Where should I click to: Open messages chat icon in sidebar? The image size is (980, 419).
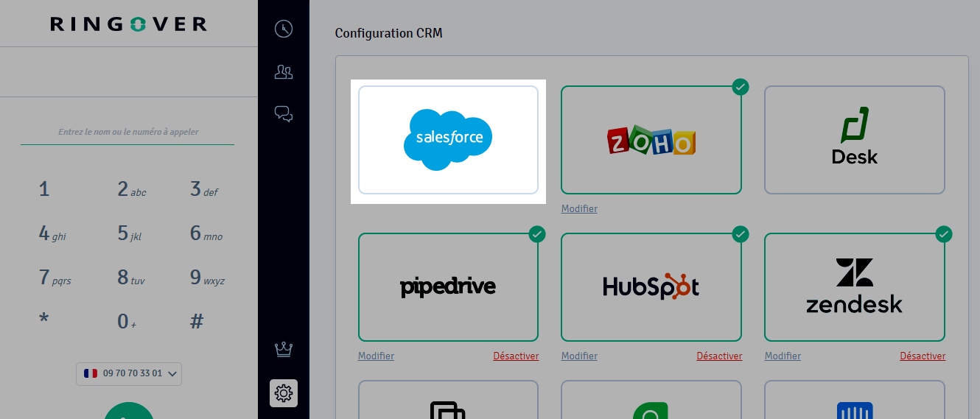284,114
